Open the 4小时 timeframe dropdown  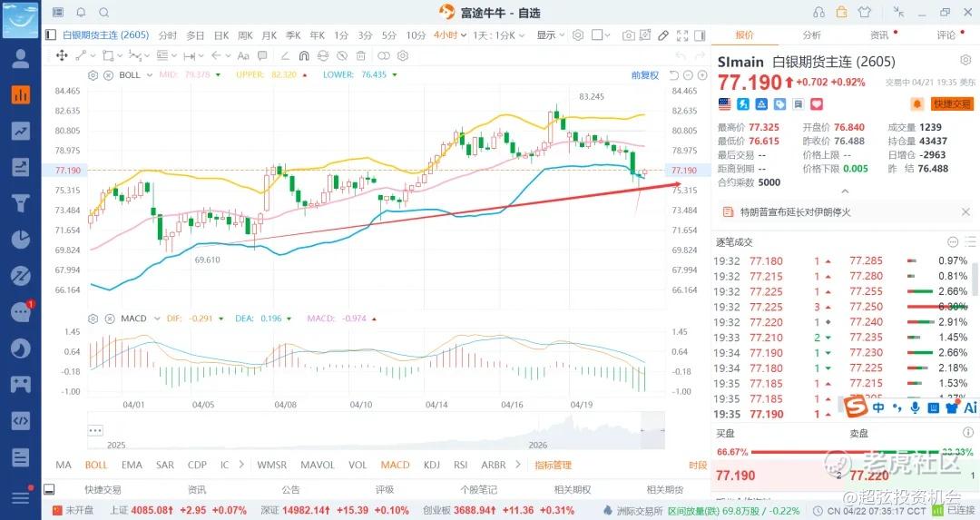pyautogui.click(x=451, y=35)
